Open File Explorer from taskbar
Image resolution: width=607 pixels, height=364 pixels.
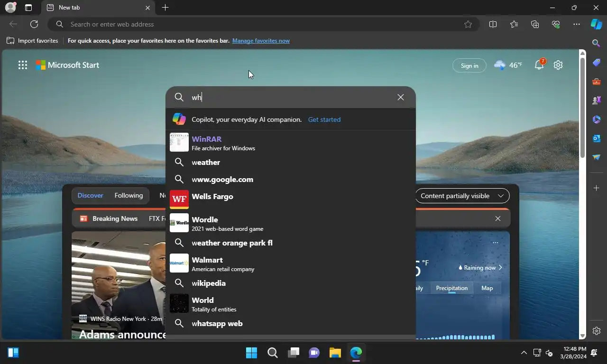335,353
